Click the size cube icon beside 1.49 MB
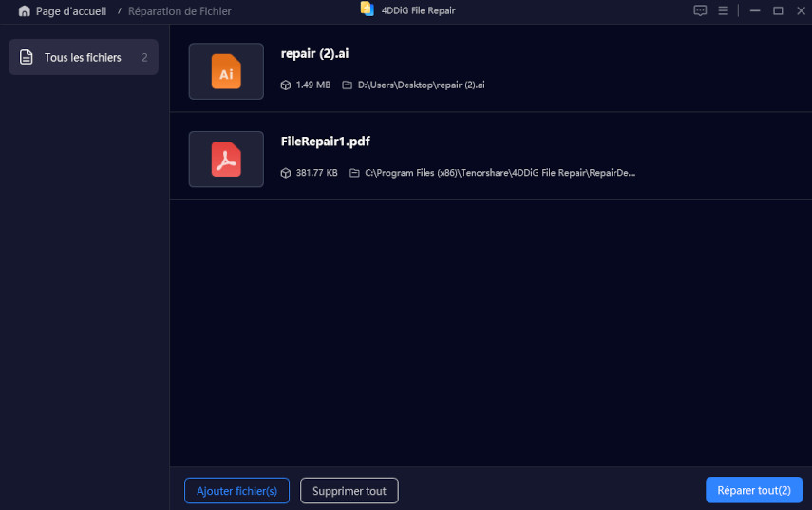Image resolution: width=812 pixels, height=510 pixels. [x=285, y=85]
